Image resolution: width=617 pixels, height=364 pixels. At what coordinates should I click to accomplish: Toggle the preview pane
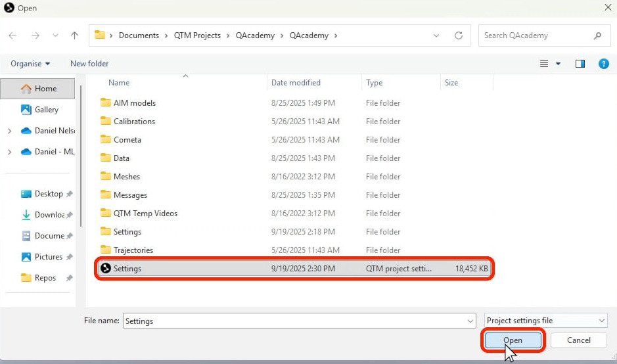pos(580,64)
